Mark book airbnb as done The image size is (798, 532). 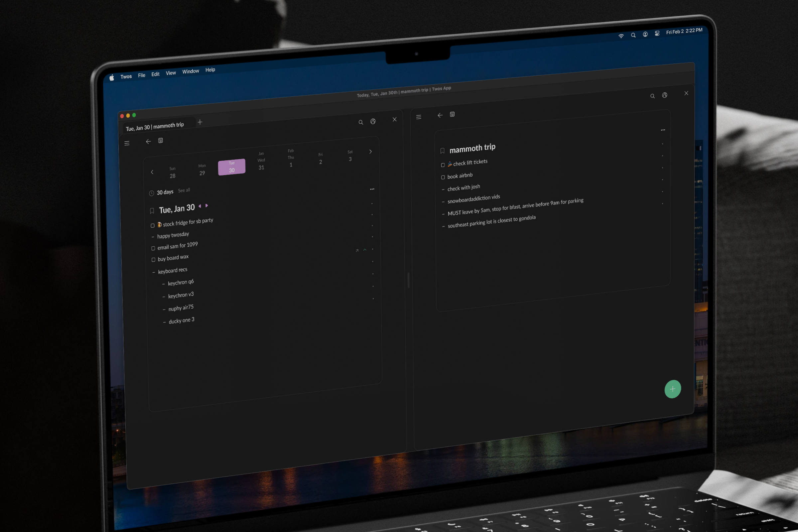pyautogui.click(x=443, y=177)
